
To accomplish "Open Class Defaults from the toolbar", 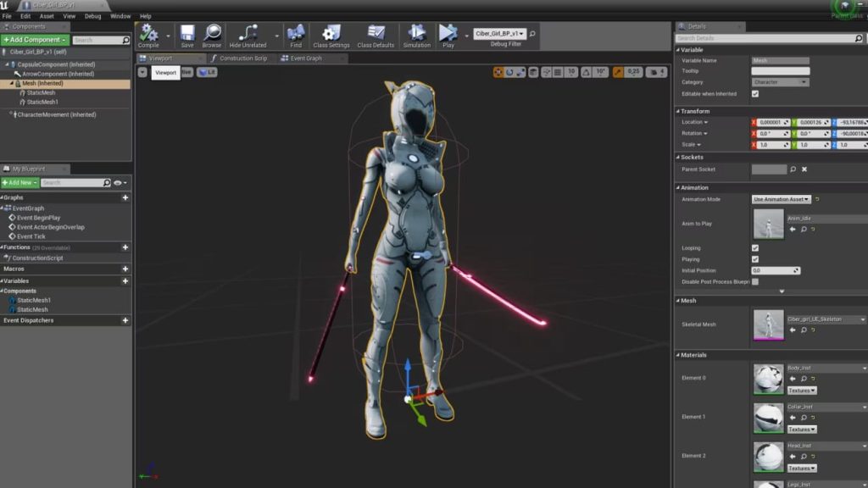I will (x=376, y=34).
